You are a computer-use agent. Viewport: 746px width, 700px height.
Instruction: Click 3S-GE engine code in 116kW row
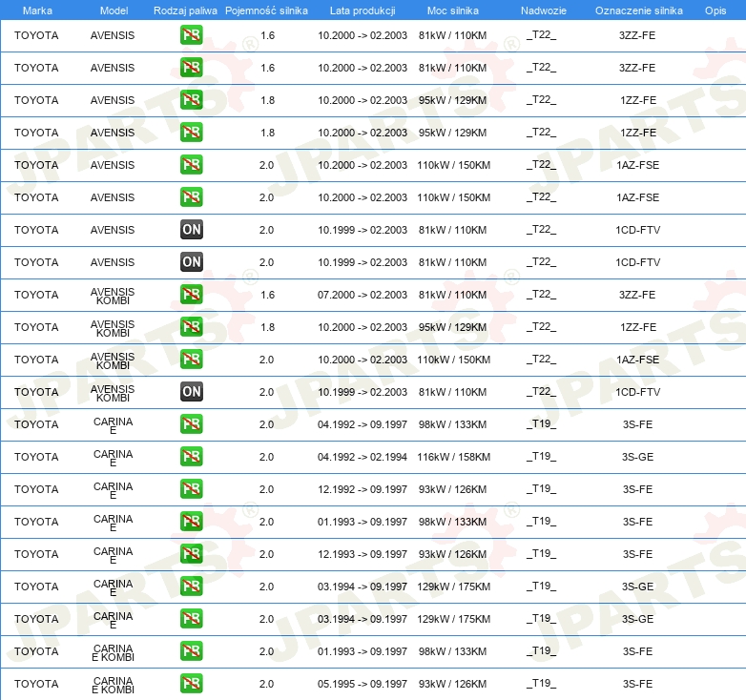pyautogui.click(x=637, y=457)
